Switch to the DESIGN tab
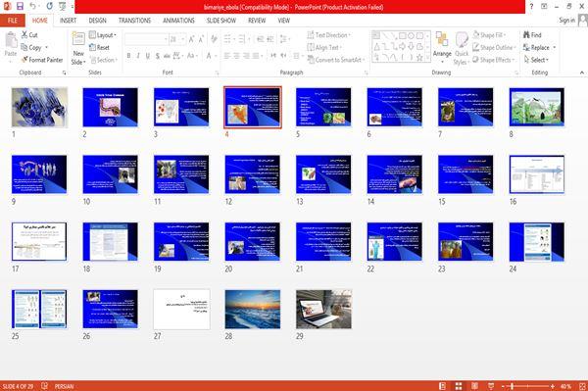Image resolution: width=588 pixels, height=391 pixels. coord(97,21)
